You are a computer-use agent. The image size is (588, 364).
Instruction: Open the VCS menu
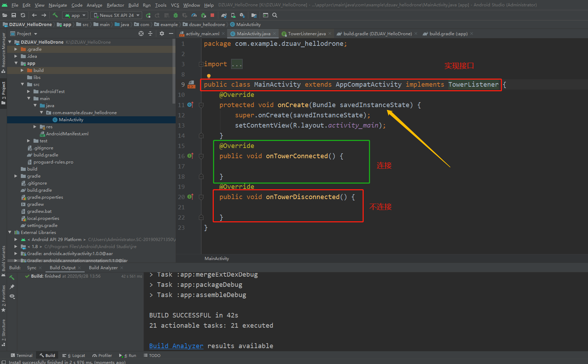point(175,5)
